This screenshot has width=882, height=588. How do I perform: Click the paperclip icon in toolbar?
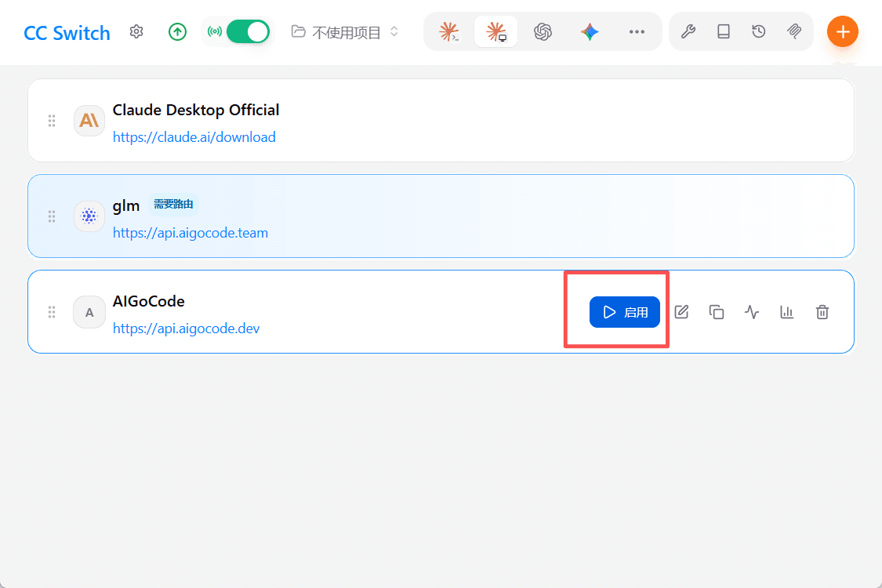click(x=794, y=31)
